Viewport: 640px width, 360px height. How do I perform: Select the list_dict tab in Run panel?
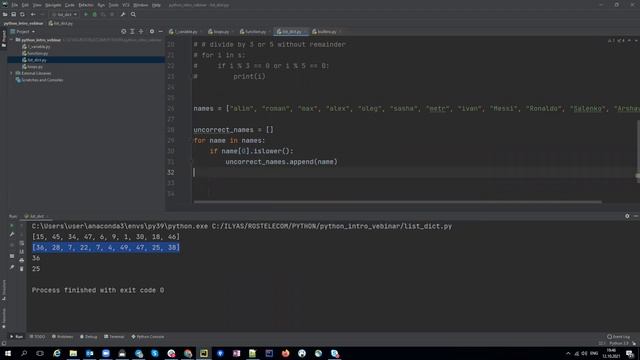point(36,216)
